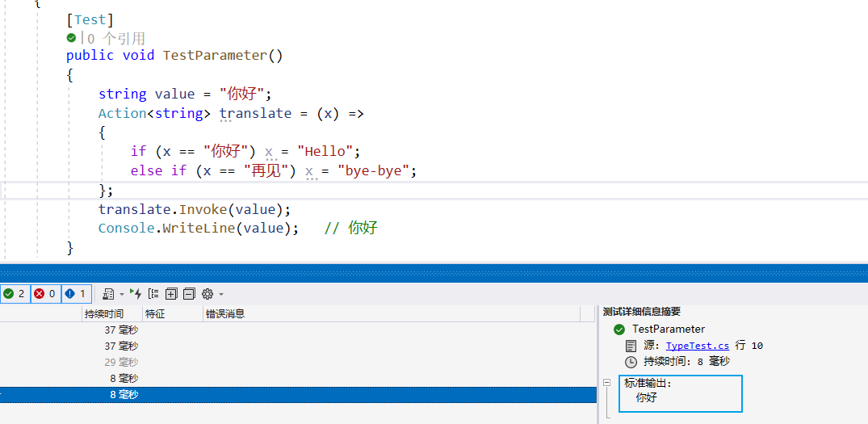The height and width of the screenshot is (424, 868).
Task: Click the green passed icon above TestParameter
Action: 72,38
